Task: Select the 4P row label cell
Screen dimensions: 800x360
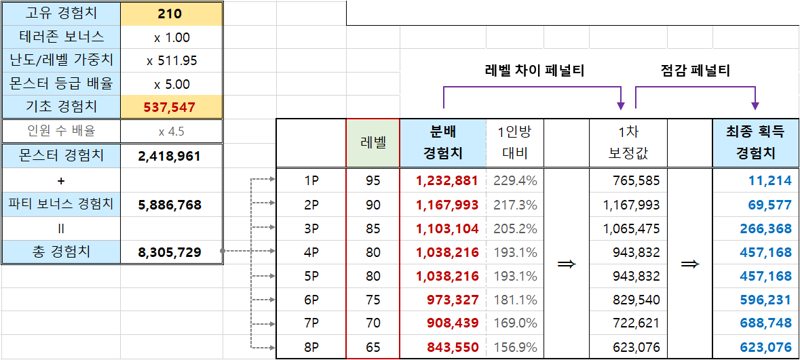Action: click(311, 252)
